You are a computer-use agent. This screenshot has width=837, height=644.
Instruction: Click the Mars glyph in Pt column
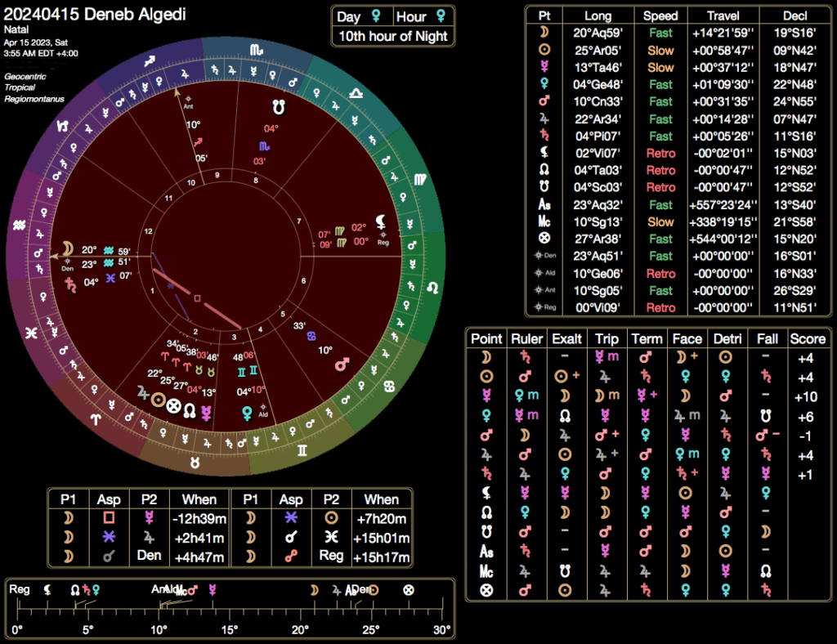(544, 101)
